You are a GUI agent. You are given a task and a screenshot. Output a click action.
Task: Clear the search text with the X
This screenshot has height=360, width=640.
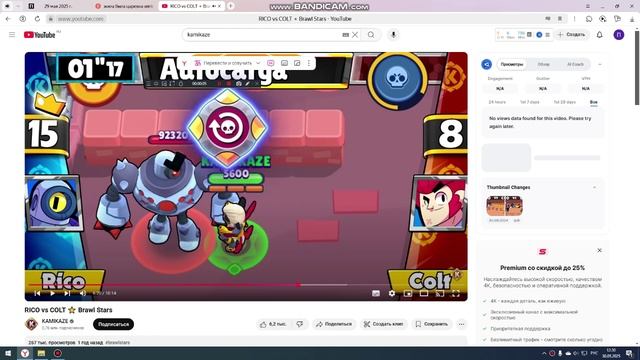355,35
